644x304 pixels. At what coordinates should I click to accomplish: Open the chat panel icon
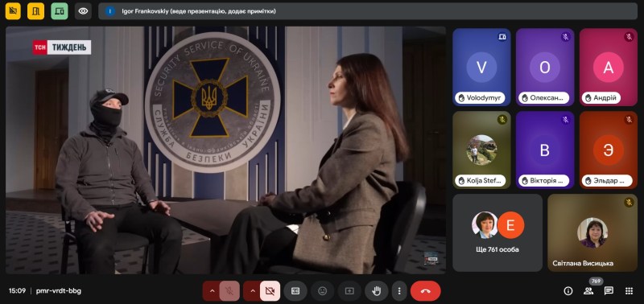click(609, 291)
